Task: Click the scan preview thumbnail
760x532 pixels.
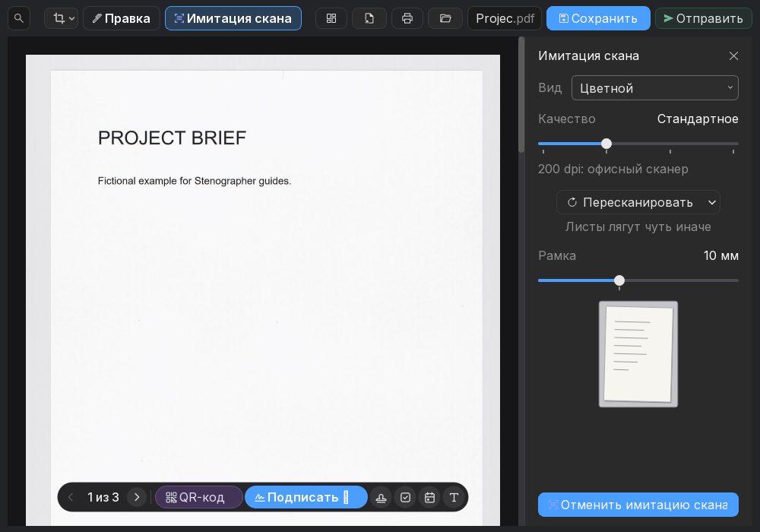Action: (x=638, y=354)
